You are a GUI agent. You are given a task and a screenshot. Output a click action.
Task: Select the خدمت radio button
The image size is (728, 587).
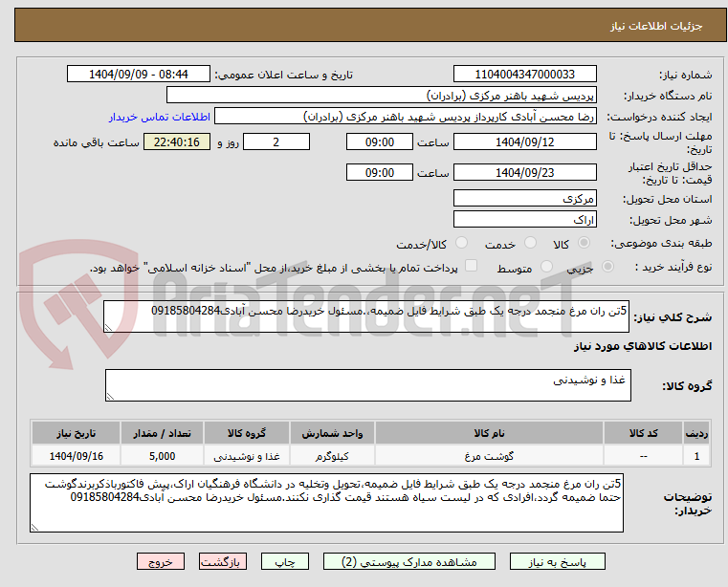point(530,243)
